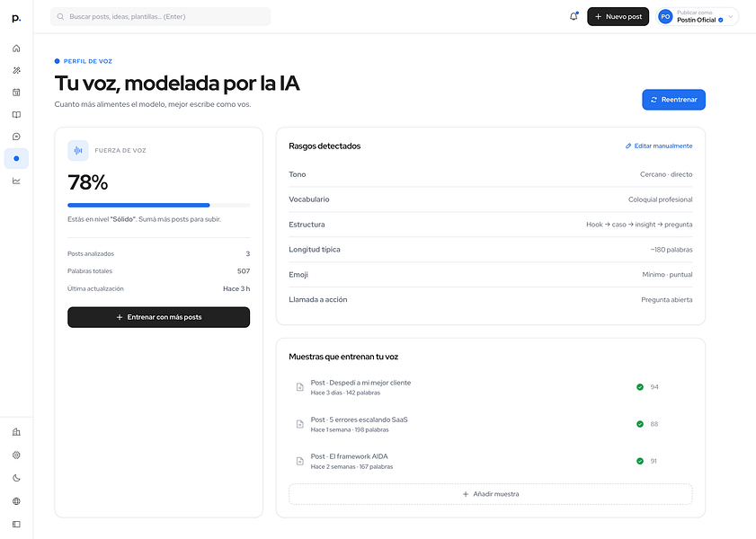
Task: Click the 'Hace 3 h' last update value
Action: 236,288
